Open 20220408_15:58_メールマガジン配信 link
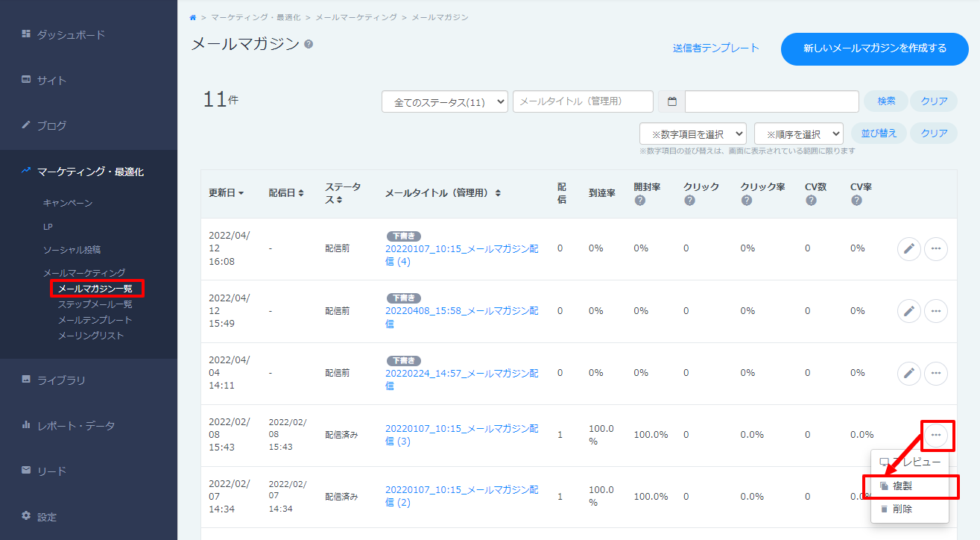 [461, 317]
